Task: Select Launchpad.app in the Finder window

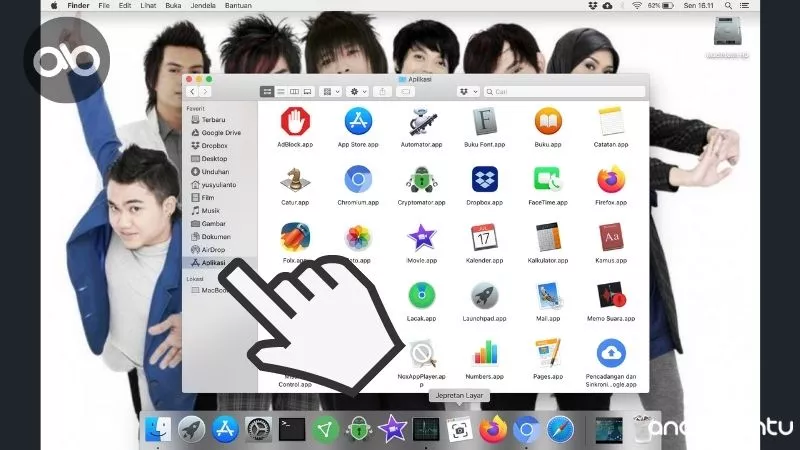Action: [485, 295]
